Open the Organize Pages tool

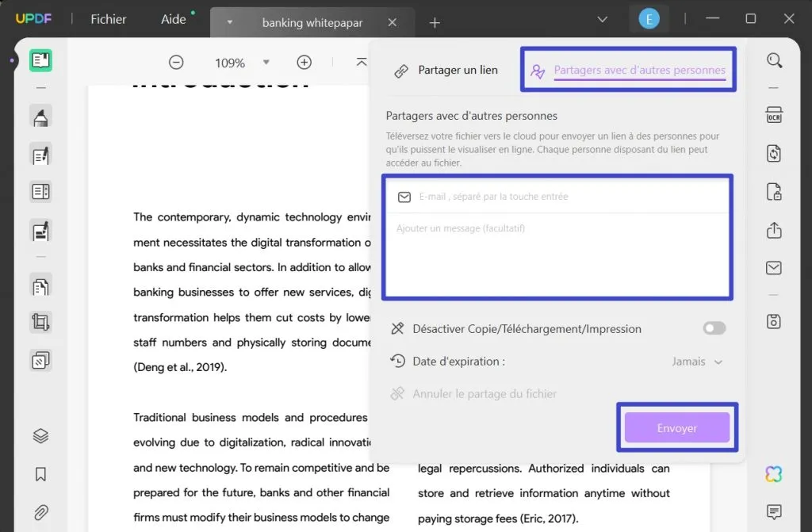pos(40,286)
